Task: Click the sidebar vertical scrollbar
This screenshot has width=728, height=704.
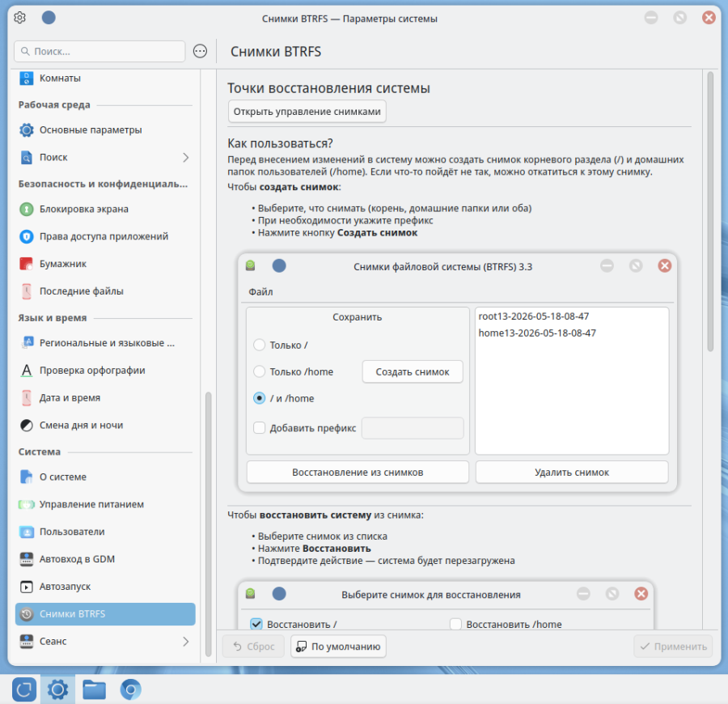Action: click(209, 524)
